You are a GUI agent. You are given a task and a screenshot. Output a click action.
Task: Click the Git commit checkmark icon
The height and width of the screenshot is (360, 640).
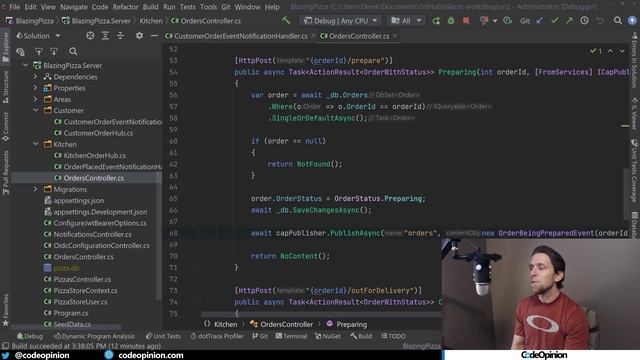pos(554,20)
